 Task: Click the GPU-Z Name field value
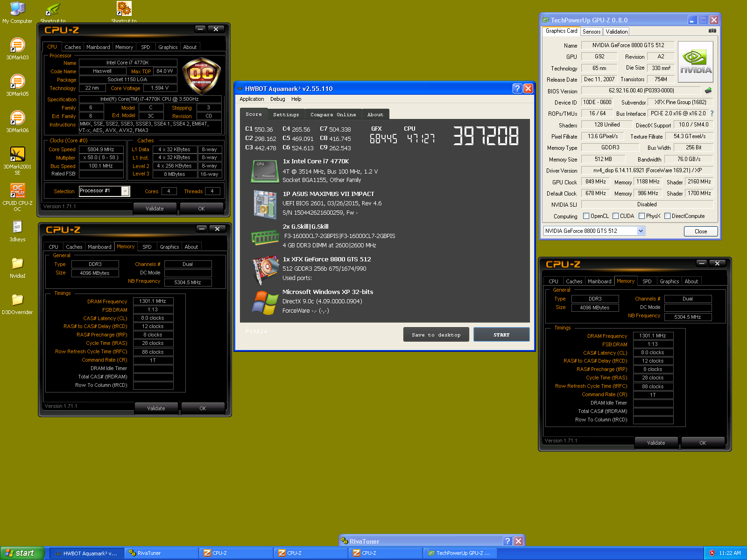click(628, 45)
